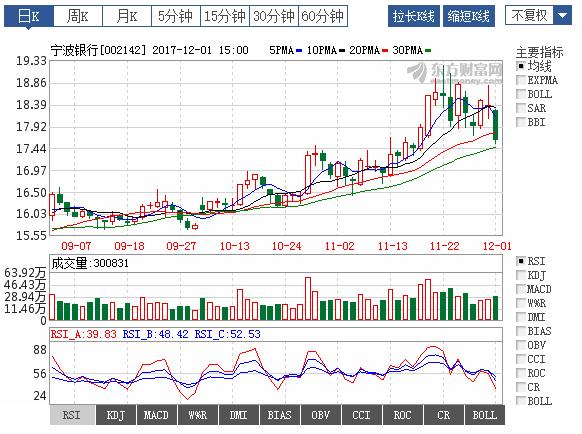Switch to the BIAS bottom tab

pyautogui.click(x=280, y=415)
